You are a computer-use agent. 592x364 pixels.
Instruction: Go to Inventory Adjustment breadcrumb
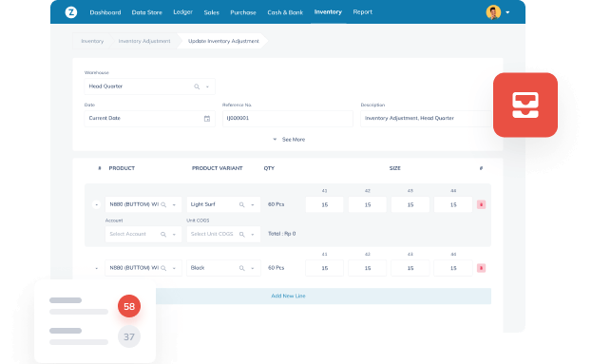pos(144,41)
